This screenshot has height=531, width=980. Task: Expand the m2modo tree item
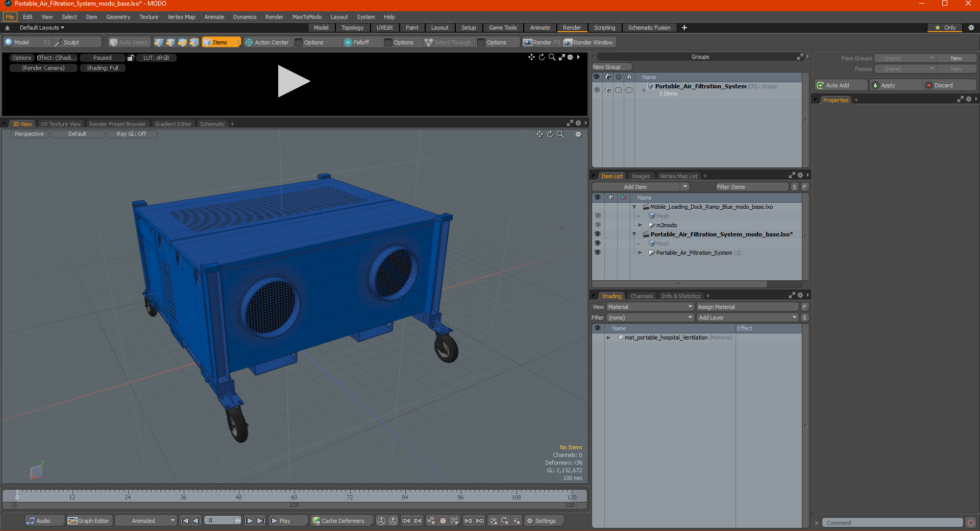tap(641, 225)
